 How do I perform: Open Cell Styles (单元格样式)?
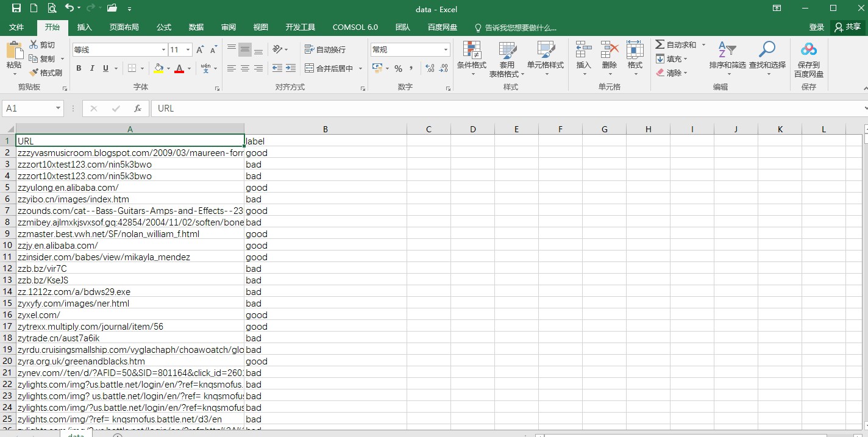[x=546, y=59]
